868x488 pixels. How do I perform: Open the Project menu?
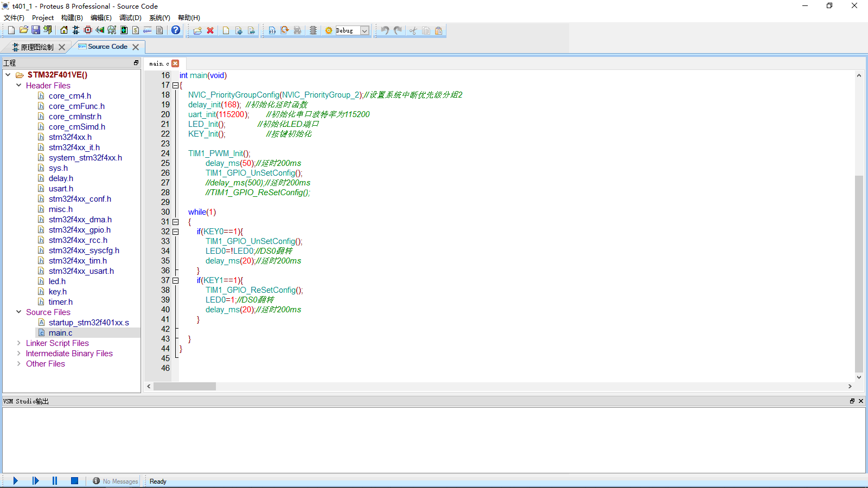coord(43,18)
